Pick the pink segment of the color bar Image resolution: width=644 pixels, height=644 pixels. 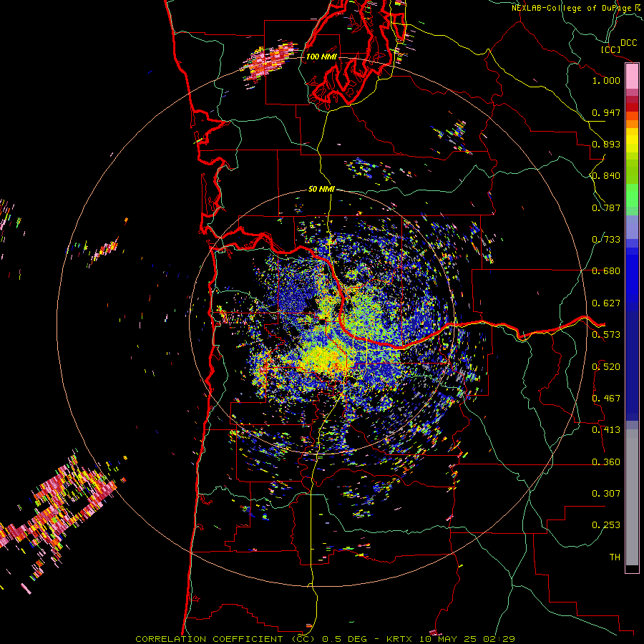(632, 76)
